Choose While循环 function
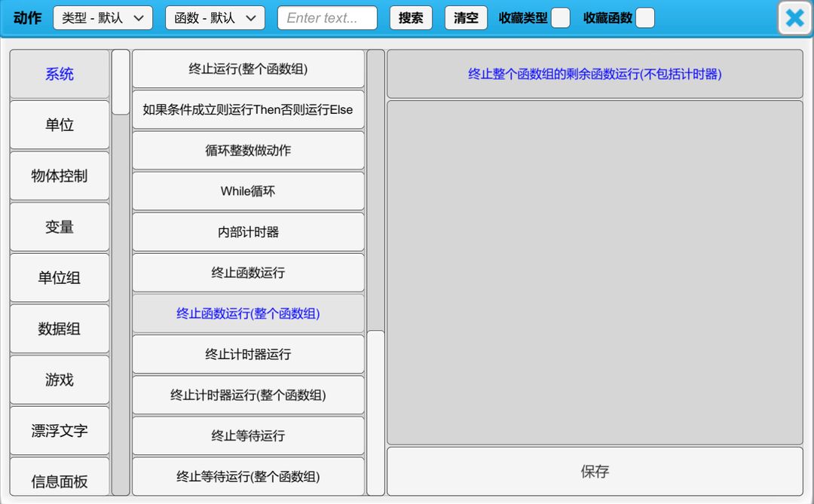 pos(248,191)
